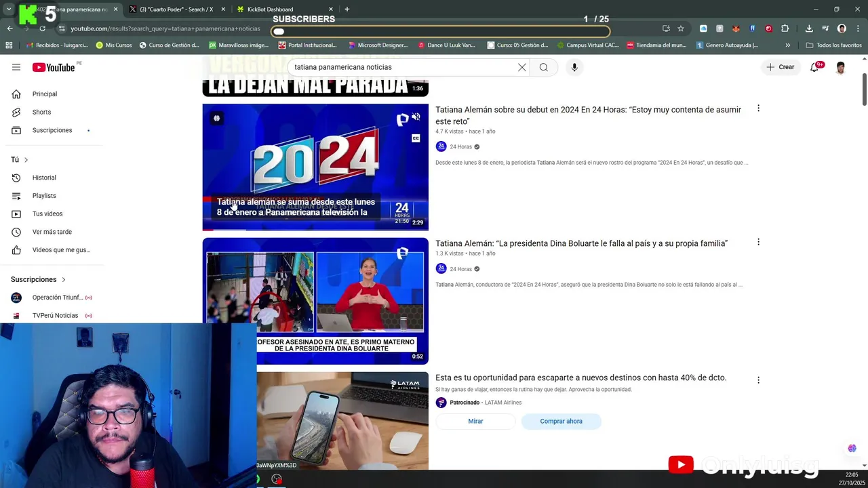Open the YouTube hamburger guide menu
This screenshot has width=868, height=488.
pos(16,67)
